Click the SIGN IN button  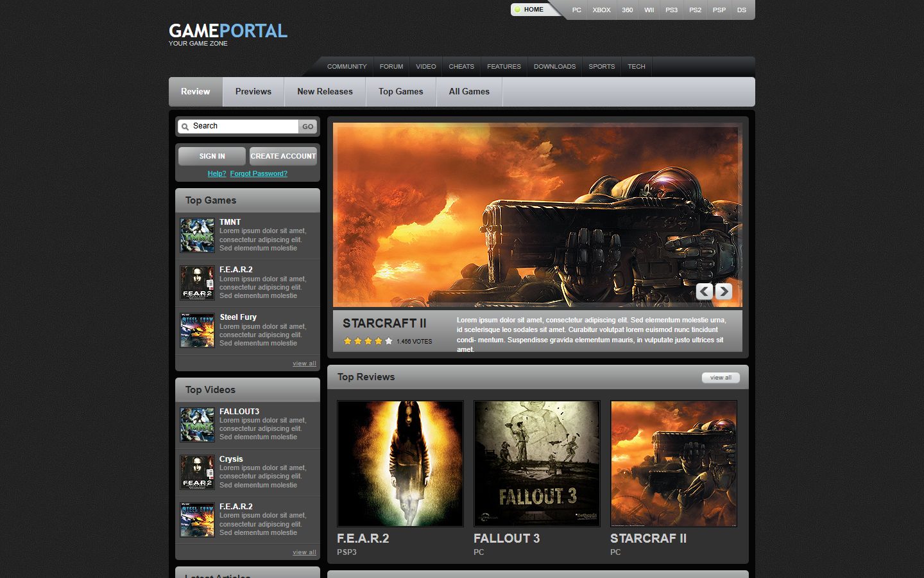click(212, 156)
